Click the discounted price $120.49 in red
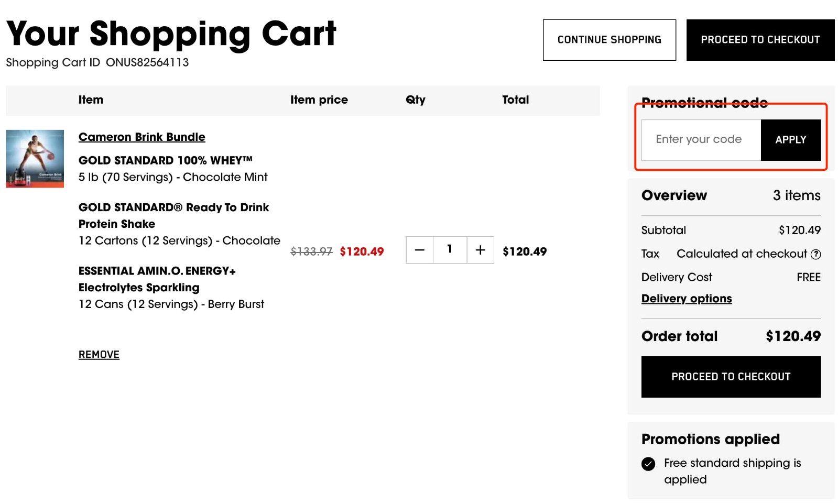This screenshot has width=838, height=504. [x=361, y=251]
